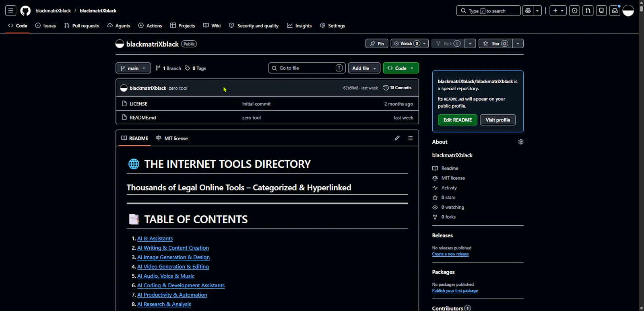
Task: Open the user avatar menu
Action: click(628, 11)
